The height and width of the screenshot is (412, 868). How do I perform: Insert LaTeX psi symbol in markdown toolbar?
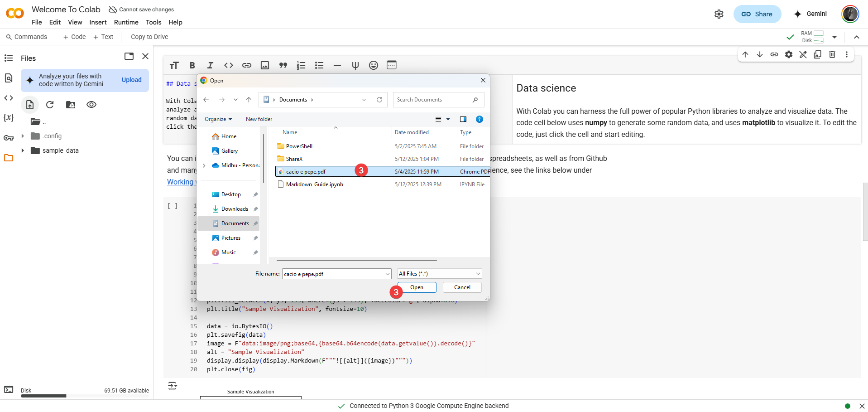pos(355,65)
